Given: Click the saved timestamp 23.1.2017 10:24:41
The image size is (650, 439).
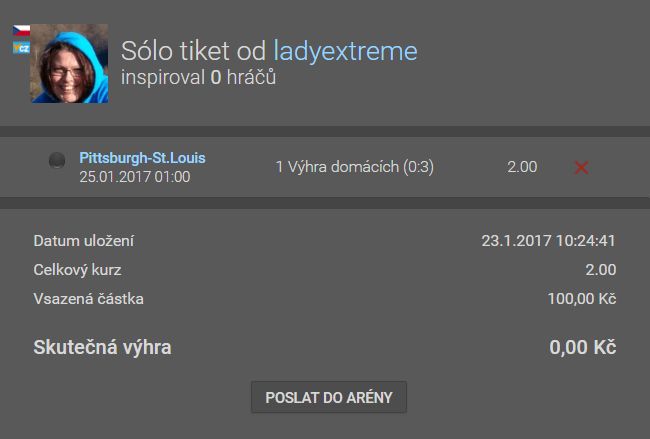Looking at the screenshot, I should (548, 241).
